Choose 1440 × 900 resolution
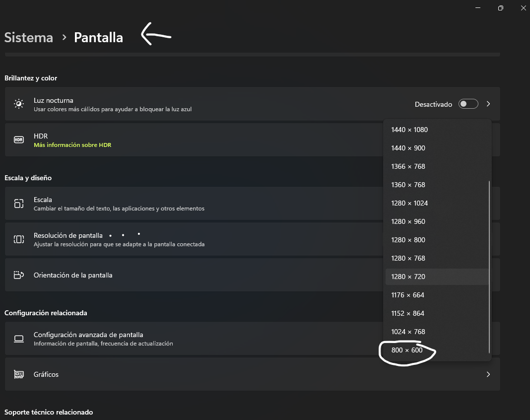This screenshot has width=530, height=420. [436, 148]
